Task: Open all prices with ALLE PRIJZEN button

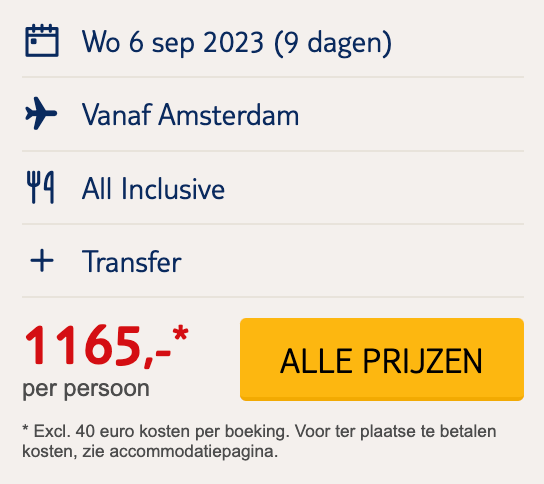Action: click(x=382, y=359)
